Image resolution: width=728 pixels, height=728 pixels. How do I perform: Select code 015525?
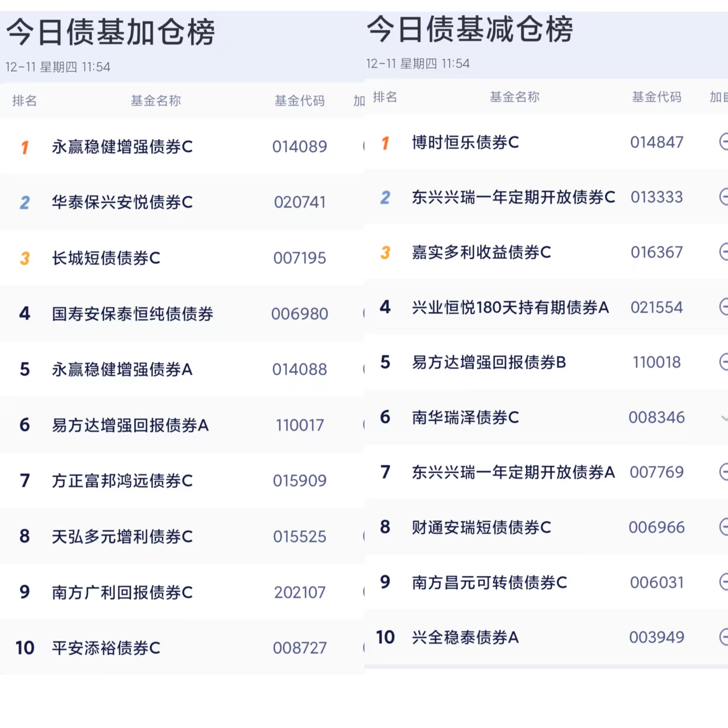[300, 536]
